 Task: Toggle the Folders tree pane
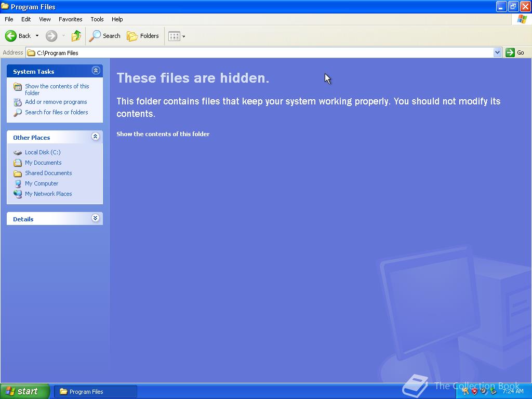143,36
